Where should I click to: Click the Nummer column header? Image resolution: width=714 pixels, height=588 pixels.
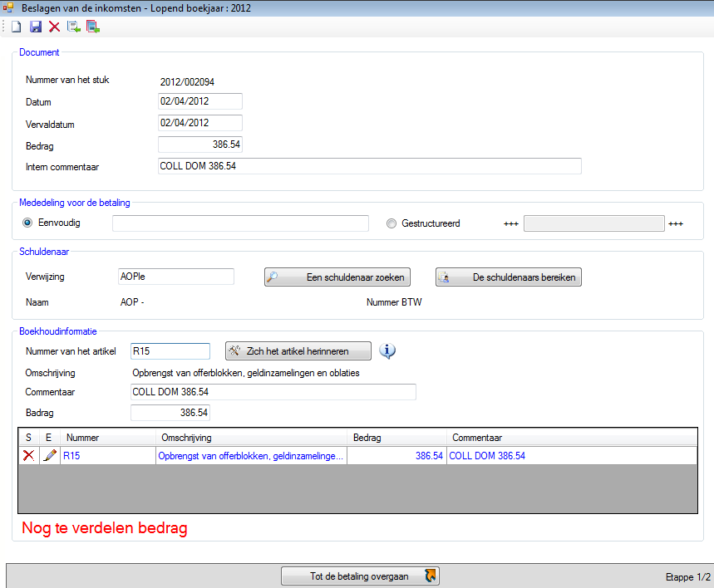[x=108, y=438]
